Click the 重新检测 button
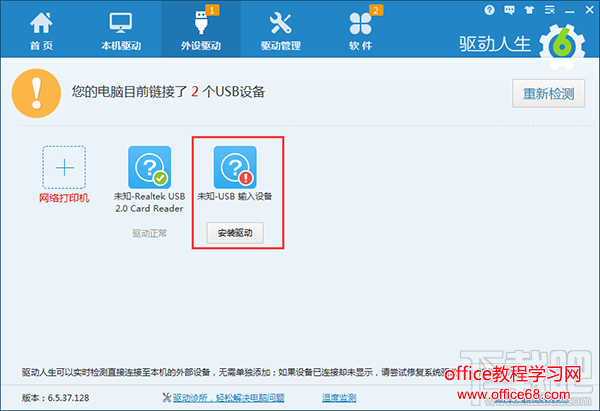The image size is (600, 411). (x=548, y=93)
